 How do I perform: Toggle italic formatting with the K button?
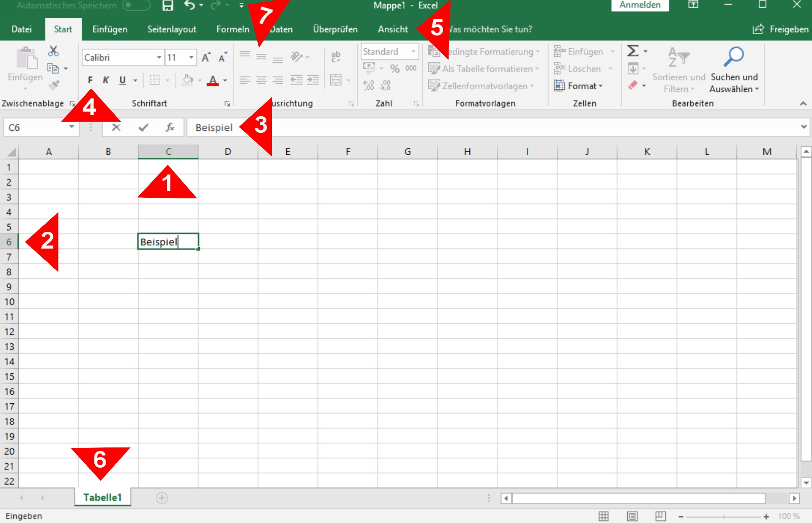pyautogui.click(x=106, y=80)
